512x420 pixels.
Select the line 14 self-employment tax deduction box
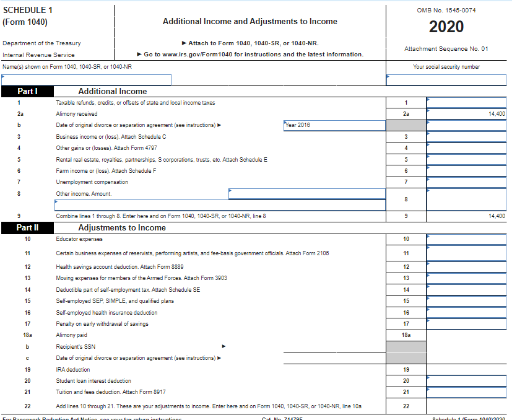click(467, 288)
